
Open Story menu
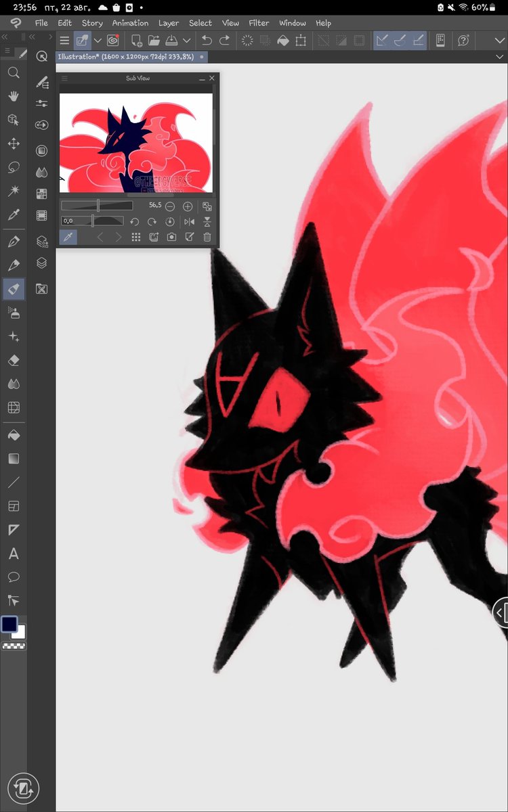(92, 23)
